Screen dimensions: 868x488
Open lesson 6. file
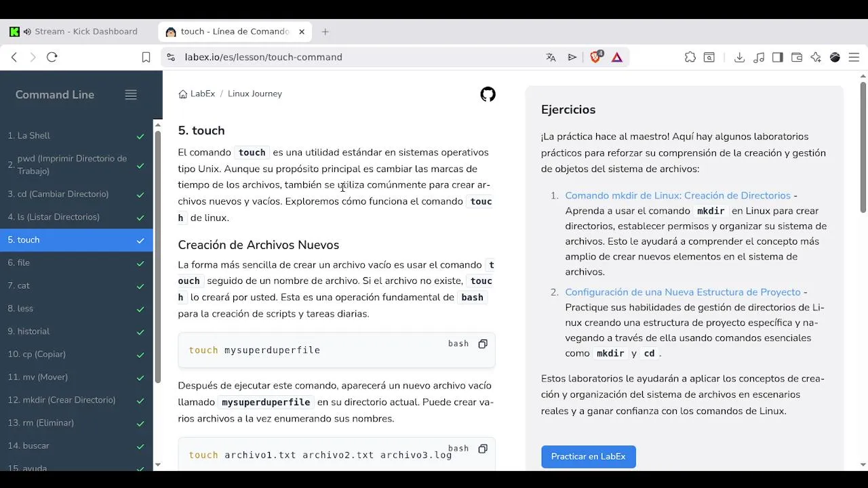(76, 263)
